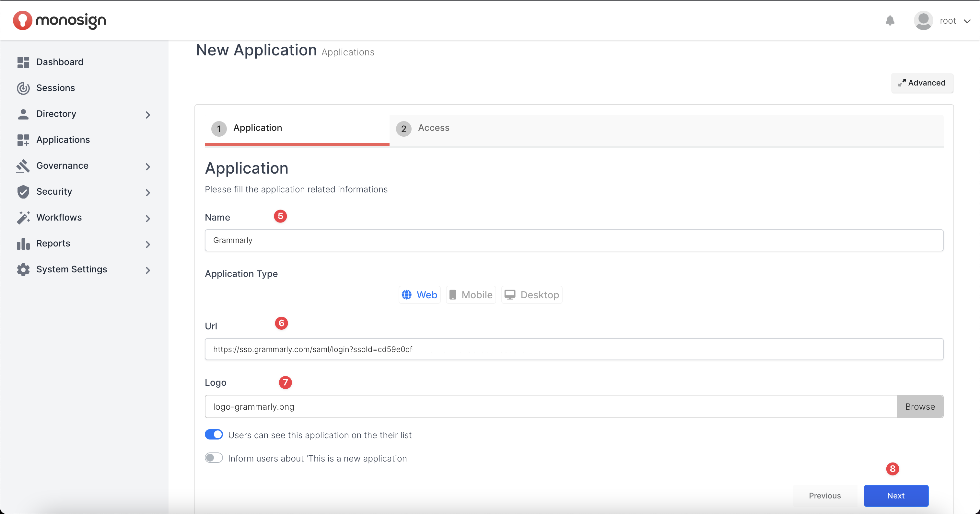The height and width of the screenshot is (514, 980).
Task: Click the root user avatar
Action: coord(923,20)
